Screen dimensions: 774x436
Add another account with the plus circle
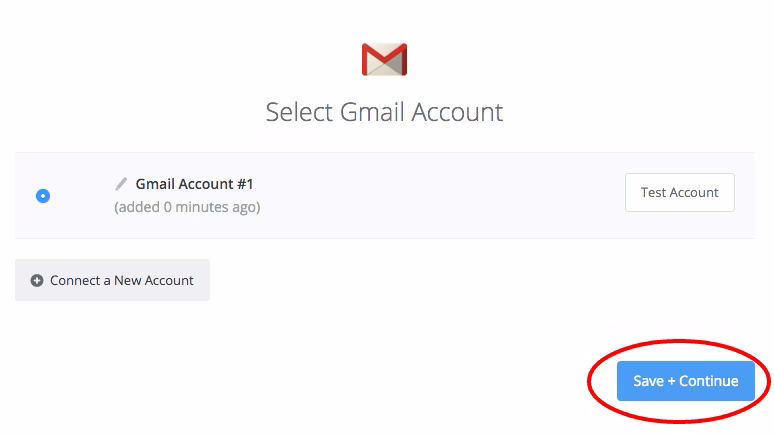point(37,281)
